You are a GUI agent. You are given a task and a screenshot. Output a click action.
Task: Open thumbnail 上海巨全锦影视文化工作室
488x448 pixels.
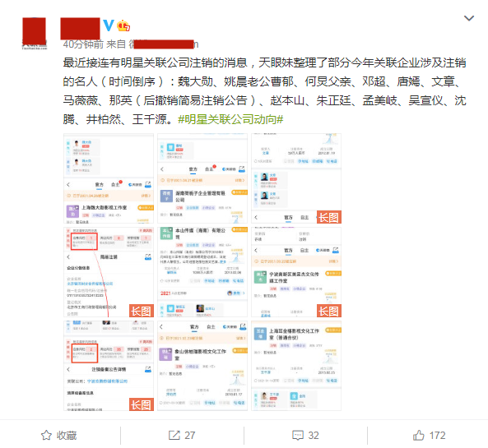296,366
